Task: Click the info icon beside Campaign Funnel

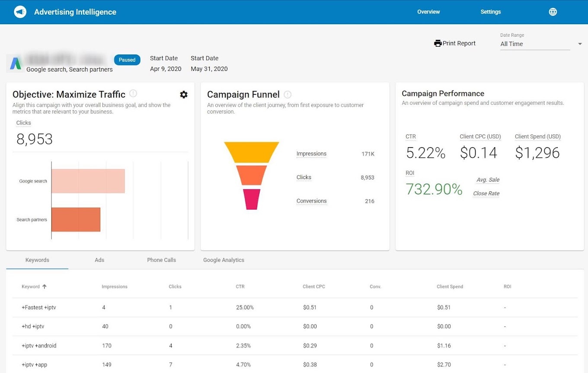Action: [x=287, y=94]
